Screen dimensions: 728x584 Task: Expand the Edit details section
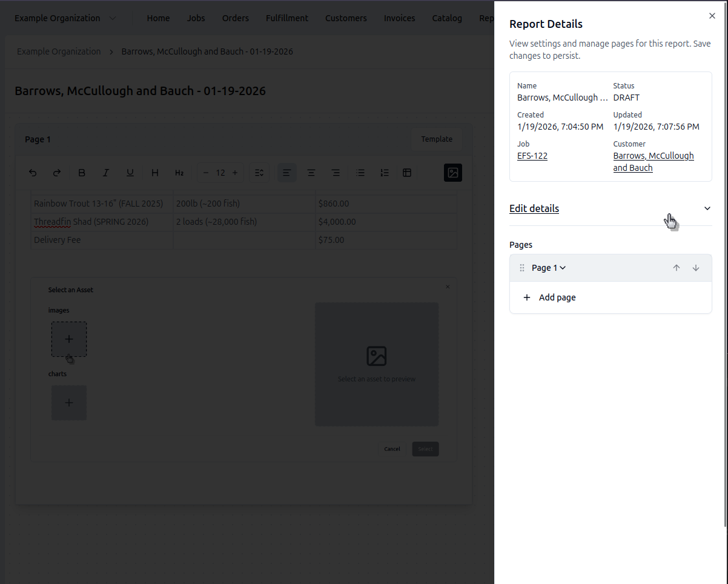coord(534,208)
